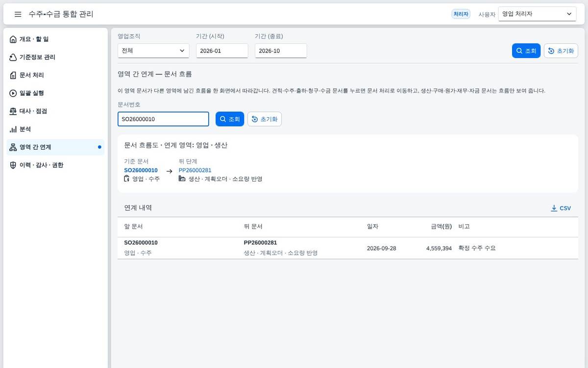Download the 연계 내역 CSV

pos(561,208)
